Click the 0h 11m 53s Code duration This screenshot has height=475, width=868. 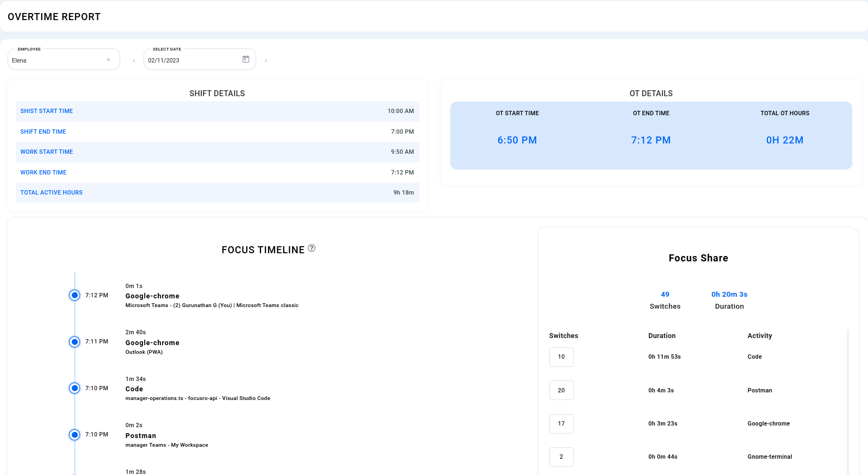665,357
